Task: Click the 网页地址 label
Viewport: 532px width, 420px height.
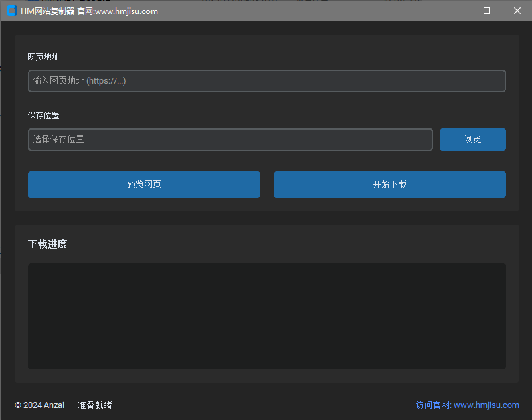Action: (x=43, y=57)
